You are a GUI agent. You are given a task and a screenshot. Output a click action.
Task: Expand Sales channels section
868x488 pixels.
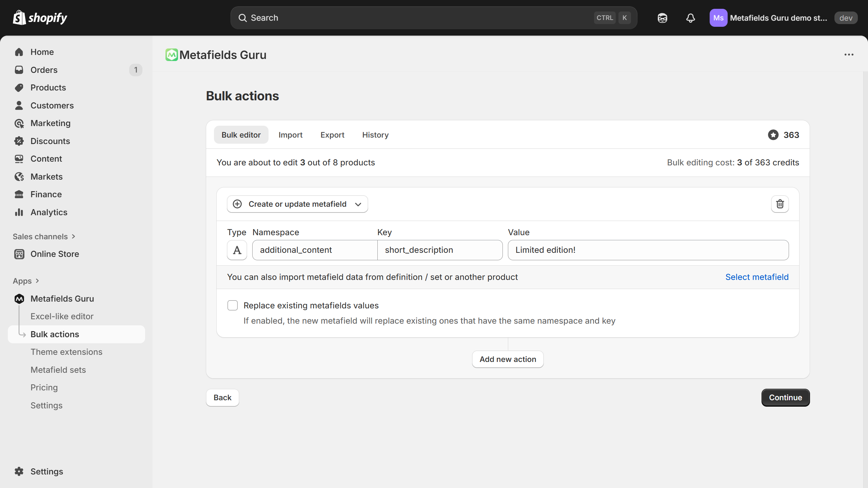pos(44,237)
